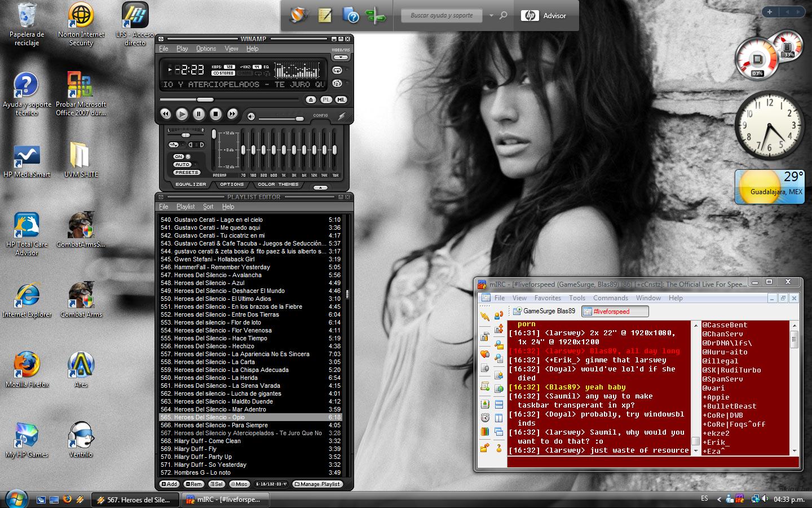Click mIRC colored books toolbar icon

484,432
